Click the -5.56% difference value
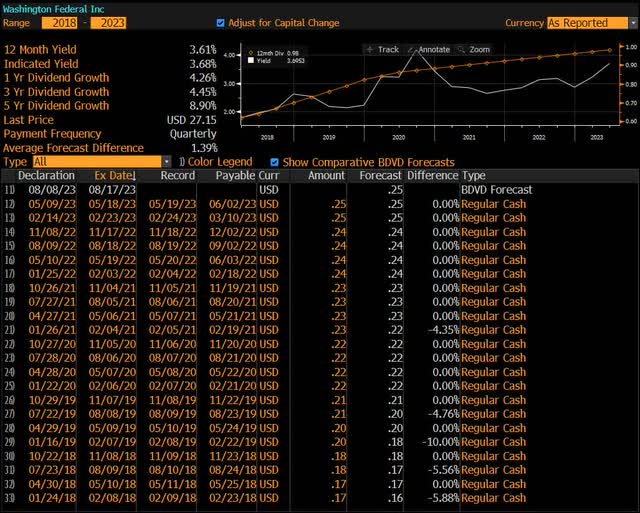The height and width of the screenshot is (513, 640). 444,470
